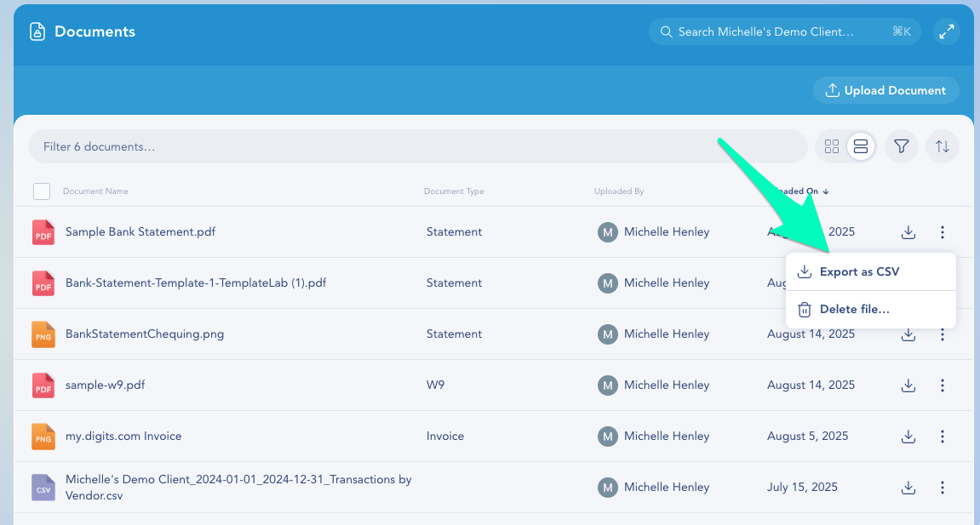The height and width of the screenshot is (525, 980).
Task: Open more options for Transactions by Vendor.csv
Action: 943,488
